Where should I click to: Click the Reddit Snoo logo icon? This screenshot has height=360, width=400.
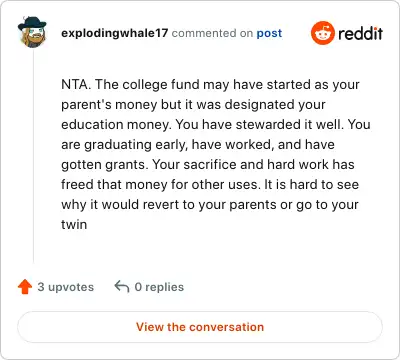coord(322,33)
